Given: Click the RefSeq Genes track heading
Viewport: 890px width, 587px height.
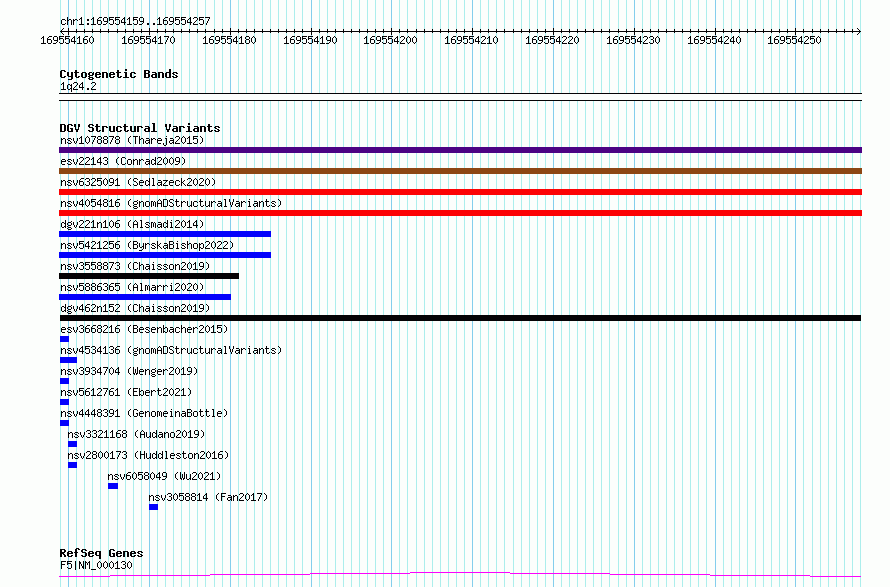Looking at the screenshot, I should click(101, 553).
